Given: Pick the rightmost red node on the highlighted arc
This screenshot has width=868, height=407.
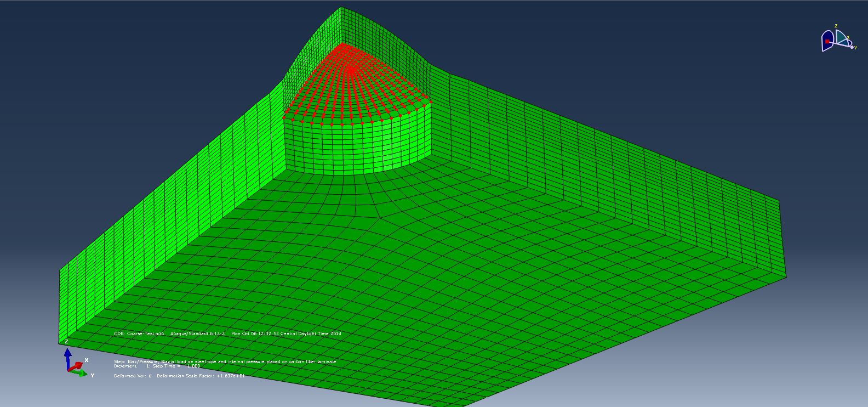Looking at the screenshot, I should 431,102.
